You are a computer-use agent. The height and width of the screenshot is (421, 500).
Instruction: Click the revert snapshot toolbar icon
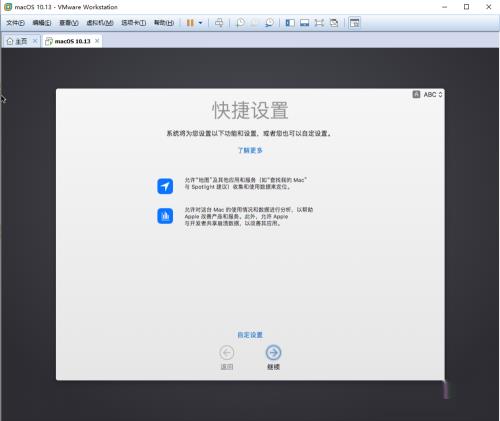click(x=254, y=23)
